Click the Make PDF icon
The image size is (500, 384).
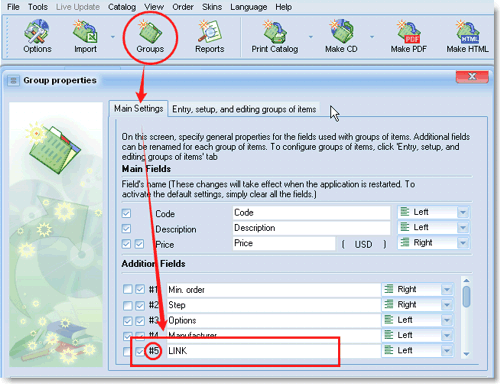pyautogui.click(x=408, y=36)
